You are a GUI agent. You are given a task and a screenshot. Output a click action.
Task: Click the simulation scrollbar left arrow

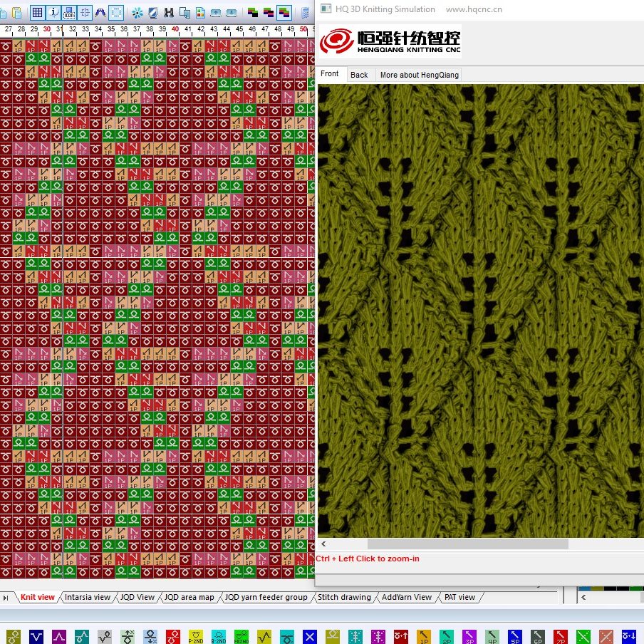[323, 544]
